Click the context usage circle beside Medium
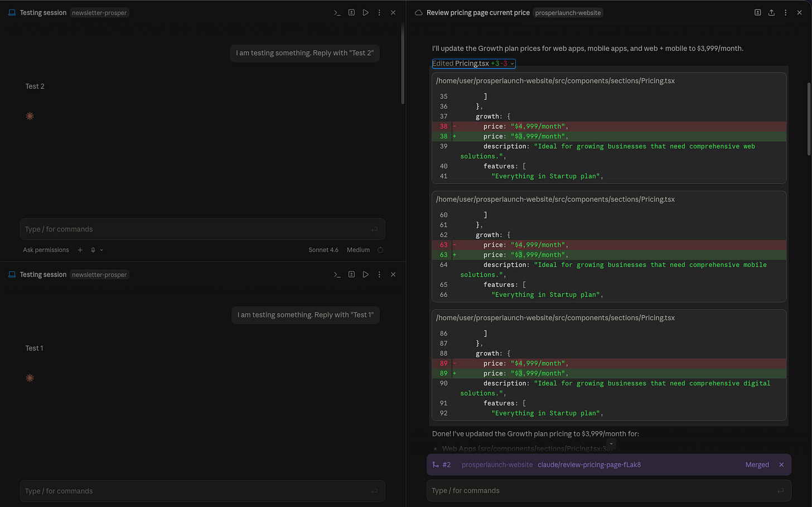 tap(380, 250)
